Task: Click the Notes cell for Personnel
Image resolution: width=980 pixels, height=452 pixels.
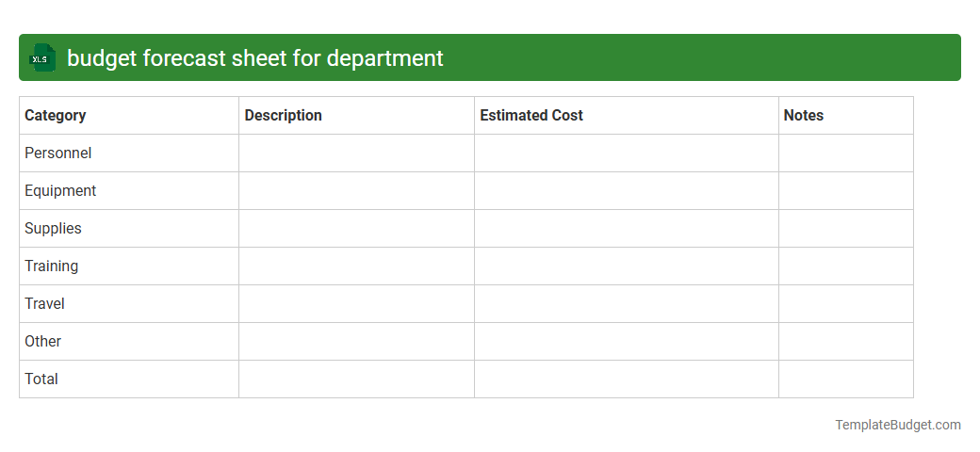Action: tap(846, 153)
